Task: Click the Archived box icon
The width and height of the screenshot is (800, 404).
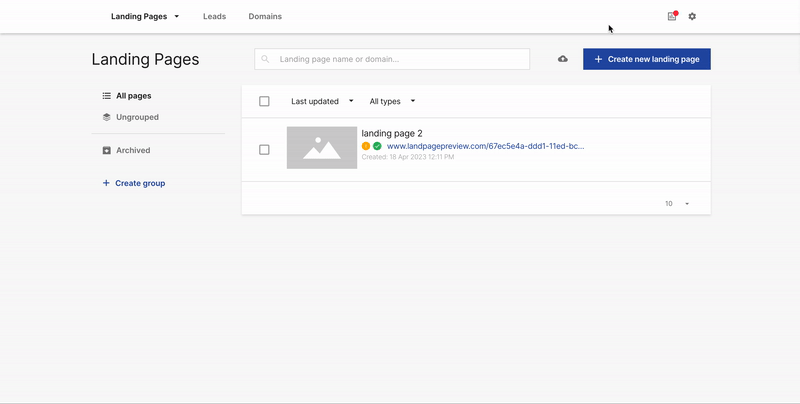Action: 107,150
